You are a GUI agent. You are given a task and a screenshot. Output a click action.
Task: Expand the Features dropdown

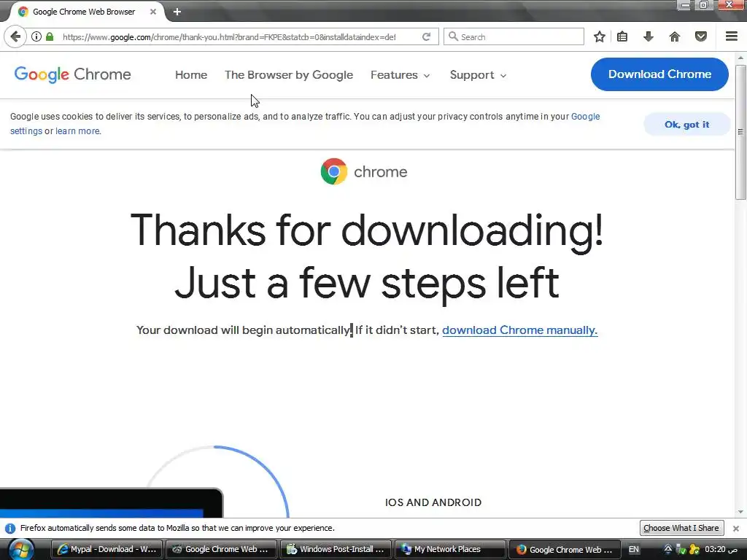click(400, 75)
